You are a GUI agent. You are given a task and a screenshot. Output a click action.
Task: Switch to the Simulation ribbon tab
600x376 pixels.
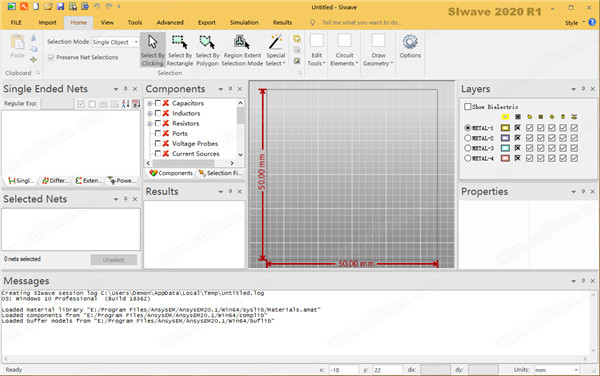click(x=244, y=23)
